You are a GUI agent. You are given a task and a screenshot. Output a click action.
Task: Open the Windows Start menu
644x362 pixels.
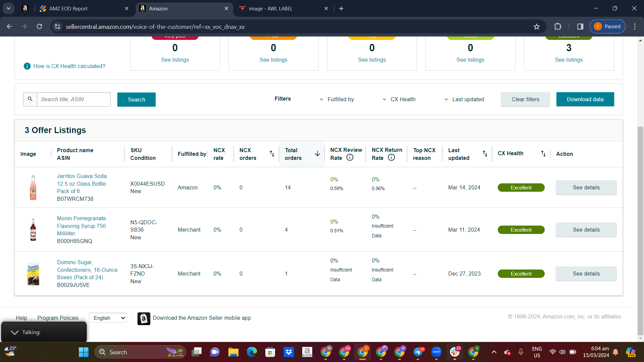(84, 352)
